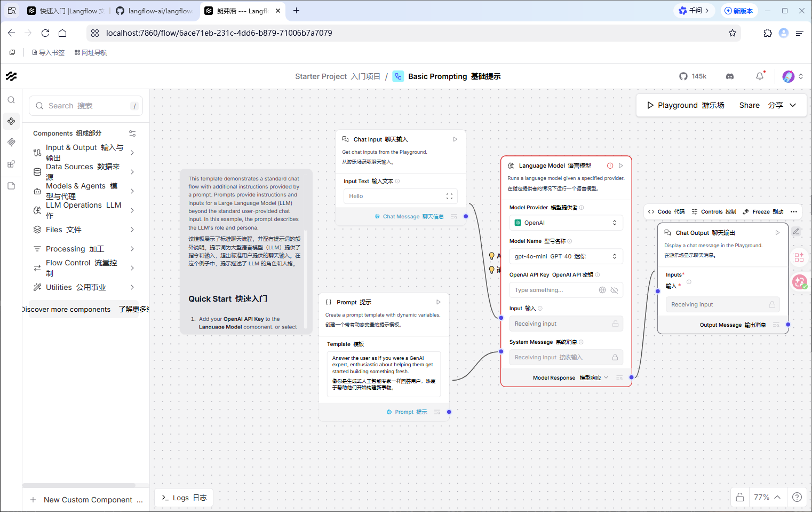Screen dimensions: 812x512
Task: Open the Logs panel button
Action: (x=184, y=498)
